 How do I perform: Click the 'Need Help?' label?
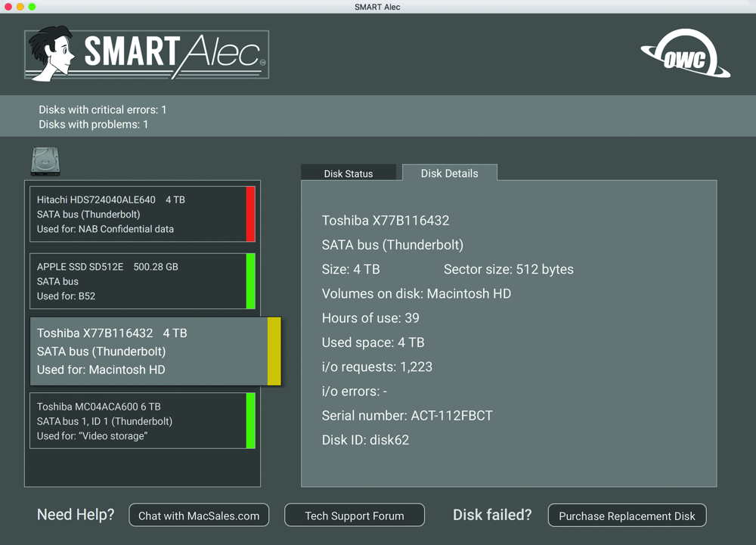point(76,515)
